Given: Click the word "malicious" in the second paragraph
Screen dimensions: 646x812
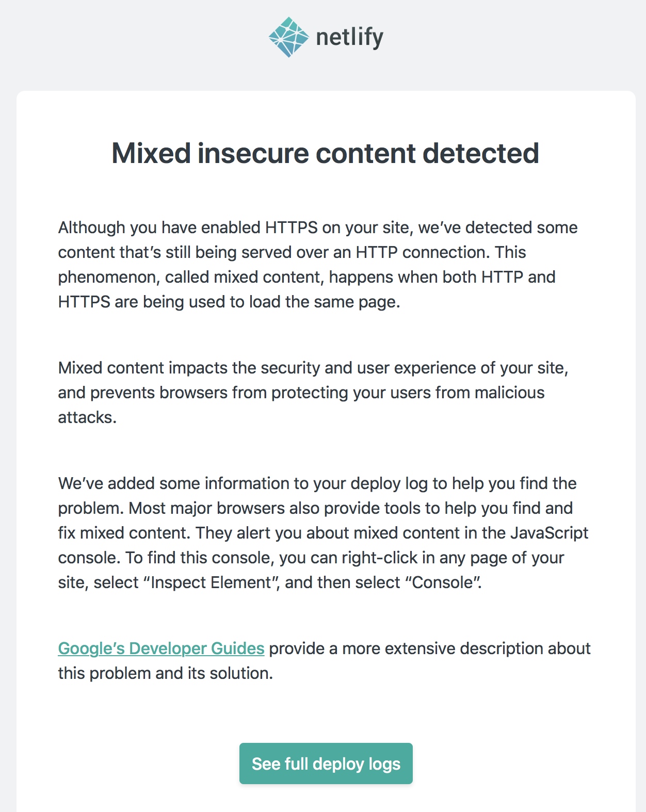Looking at the screenshot, I should (509, 393).
